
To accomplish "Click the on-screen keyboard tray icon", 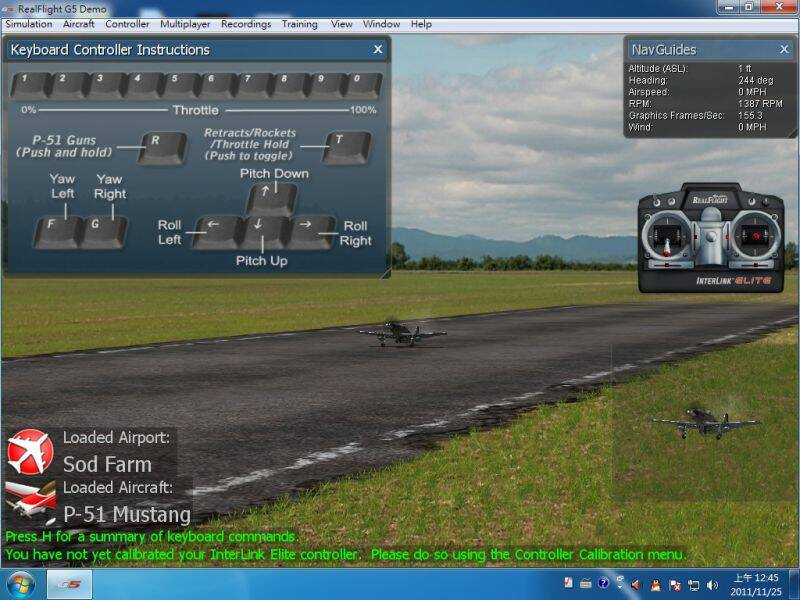I will [x=586, y=583].
